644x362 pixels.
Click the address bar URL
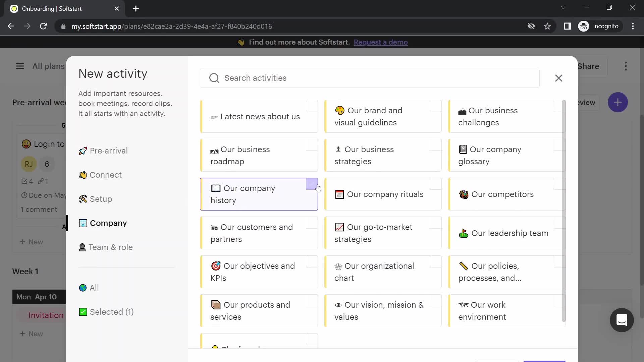[x=171, y=26]
